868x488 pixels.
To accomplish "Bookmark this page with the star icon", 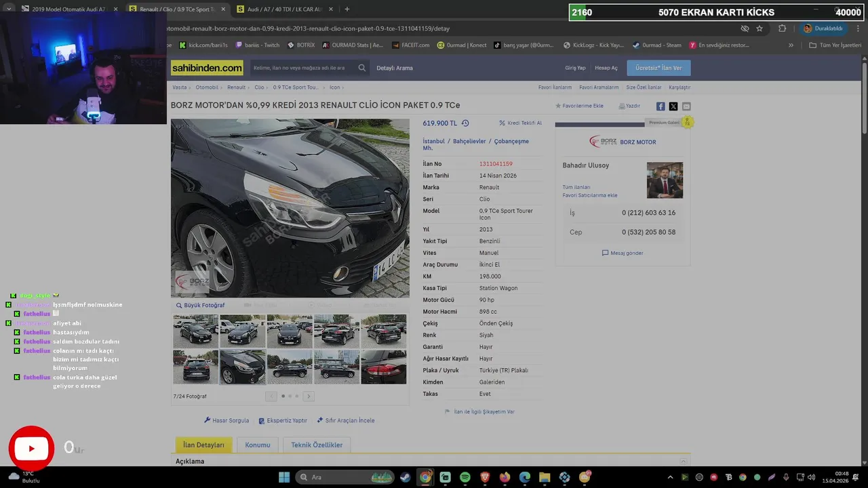I will click(x=759, y=28).
